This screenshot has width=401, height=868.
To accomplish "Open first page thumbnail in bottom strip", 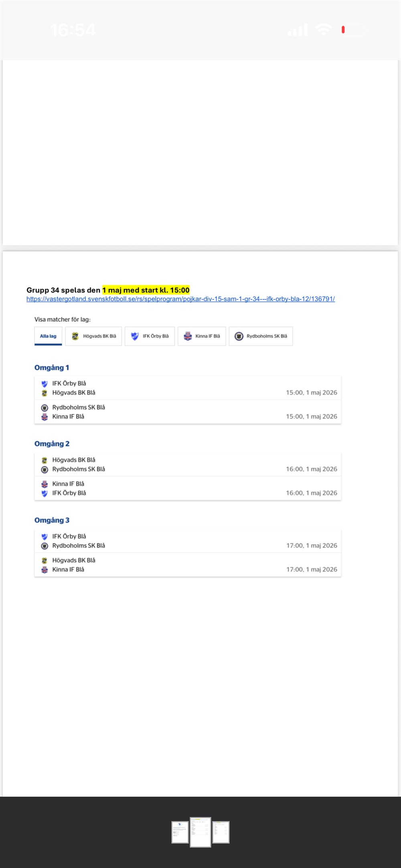I will pyautogui.click(x=180, y=832).
